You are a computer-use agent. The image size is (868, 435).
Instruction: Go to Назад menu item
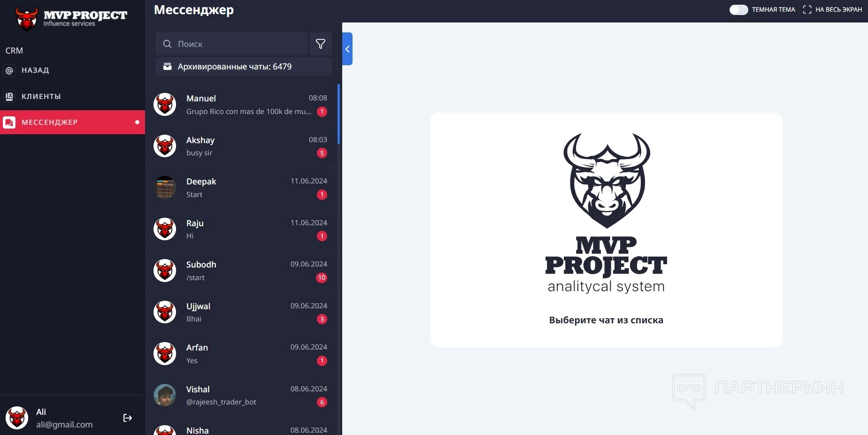[73, 70]
